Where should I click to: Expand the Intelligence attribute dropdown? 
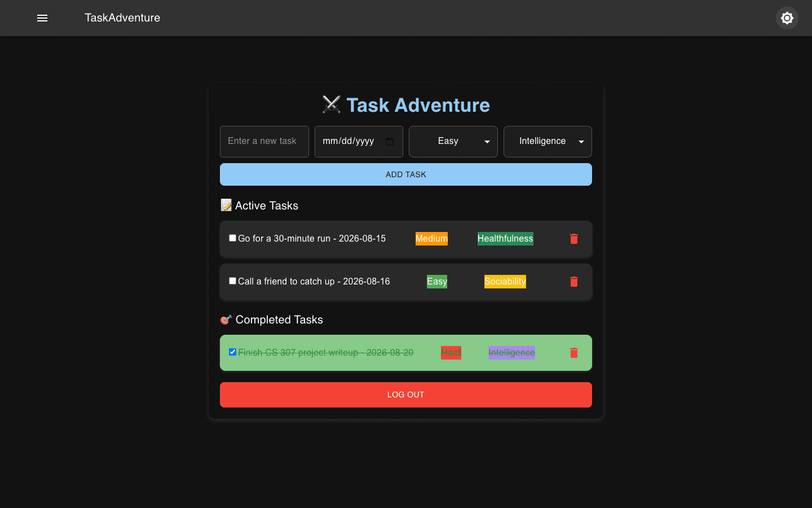(x=548, y=142)
